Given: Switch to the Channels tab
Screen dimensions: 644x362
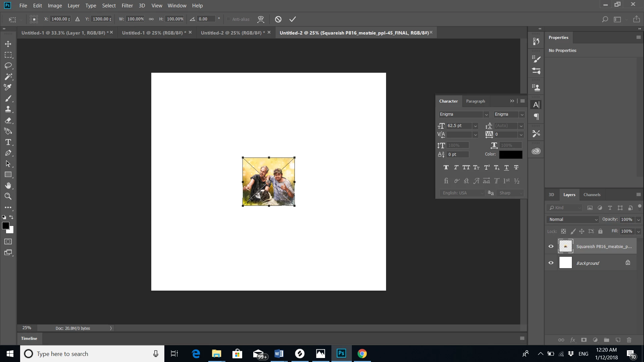Looking at the screenshot, I should [592, 194].
